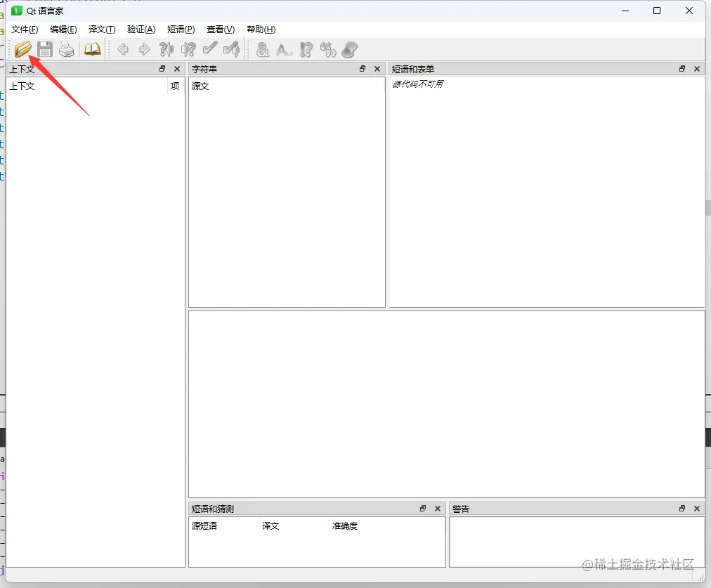Open phrase book via book icon

(x=93, y=49)
